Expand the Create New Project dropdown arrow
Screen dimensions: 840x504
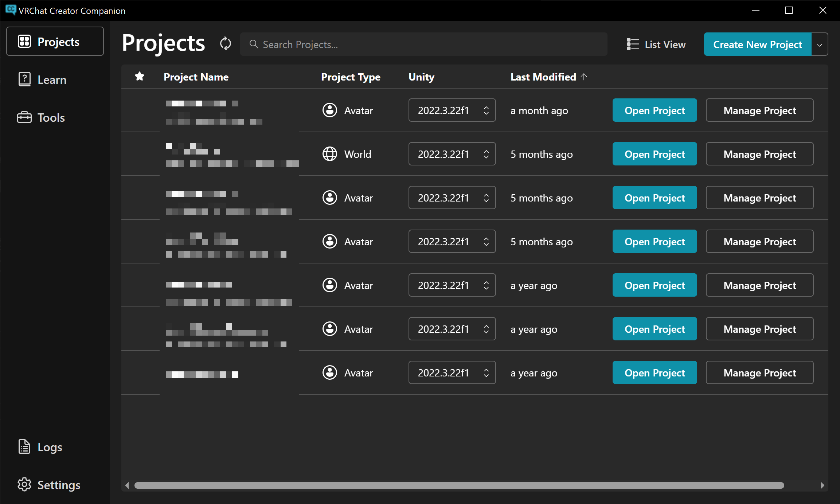820,44
